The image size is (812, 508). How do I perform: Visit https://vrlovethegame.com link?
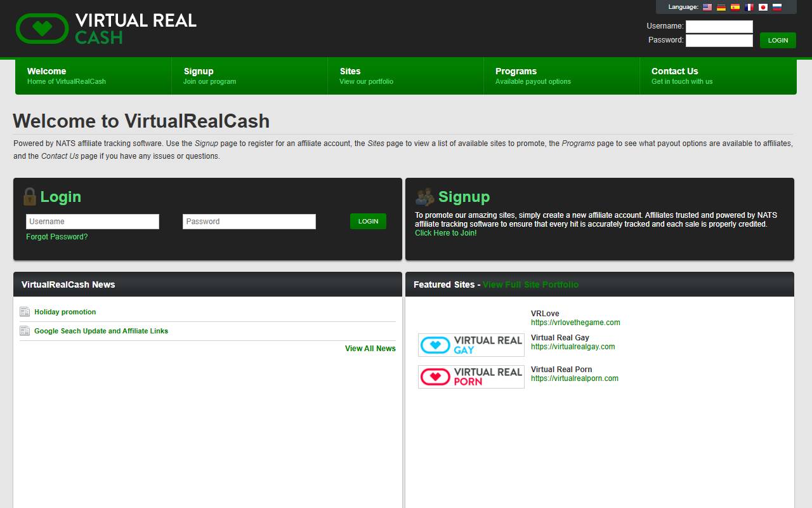575,323
